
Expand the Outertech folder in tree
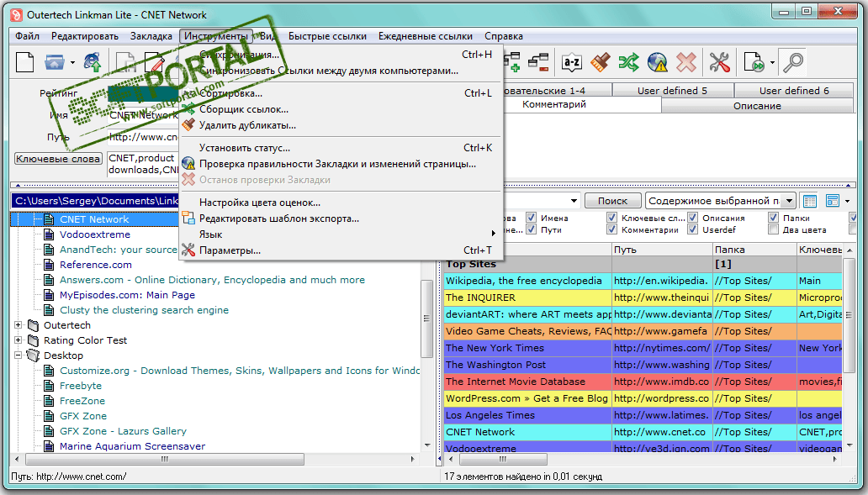pyautogui.click(x=19, y=325)
